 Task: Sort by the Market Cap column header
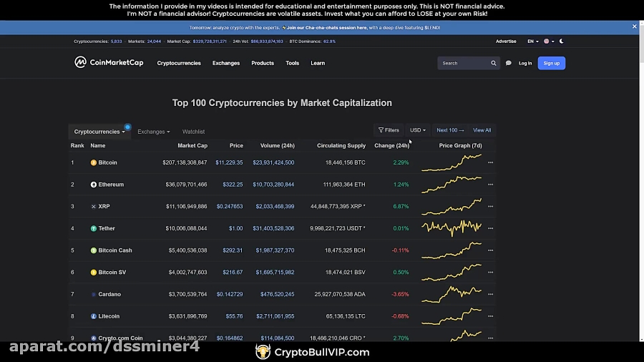pos(192,146)
